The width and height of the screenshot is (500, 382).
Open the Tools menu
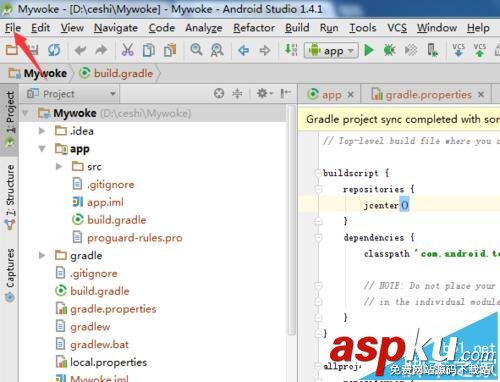tap(363, 28)
